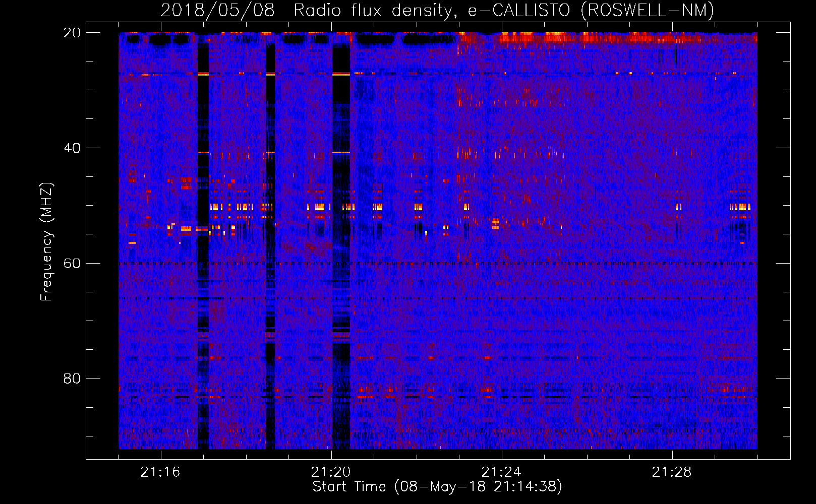Click the 40 frequency tick label
Screen dimensions: 816x504
click(72, 148)
